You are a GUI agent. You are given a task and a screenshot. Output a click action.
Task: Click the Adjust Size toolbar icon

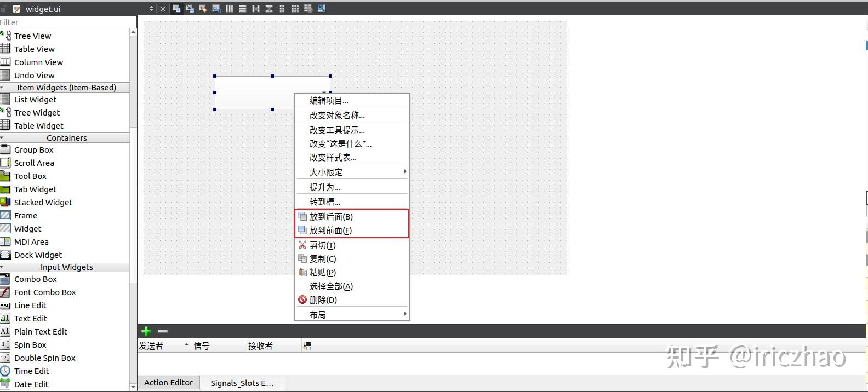point(321,9)
